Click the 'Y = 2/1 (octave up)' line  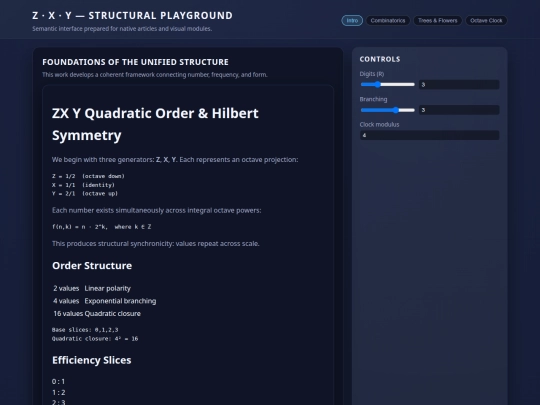[x=85, y=194]
